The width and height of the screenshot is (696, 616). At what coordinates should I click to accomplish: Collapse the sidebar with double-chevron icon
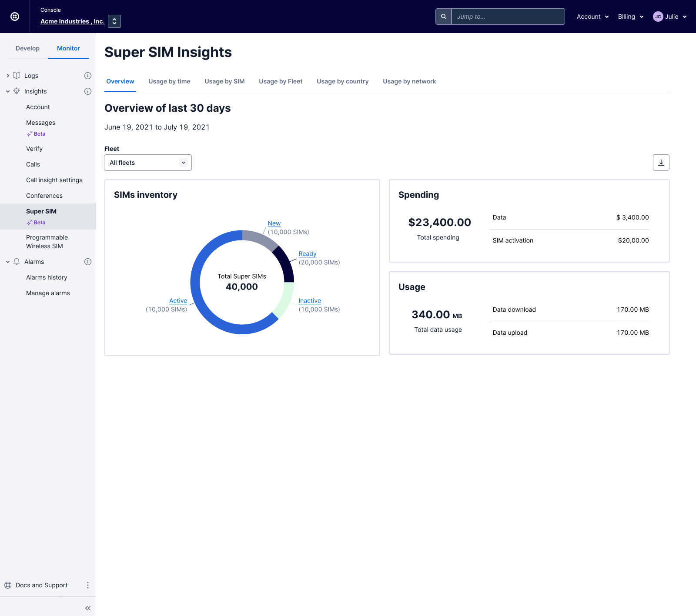click(x=88, y=608)
